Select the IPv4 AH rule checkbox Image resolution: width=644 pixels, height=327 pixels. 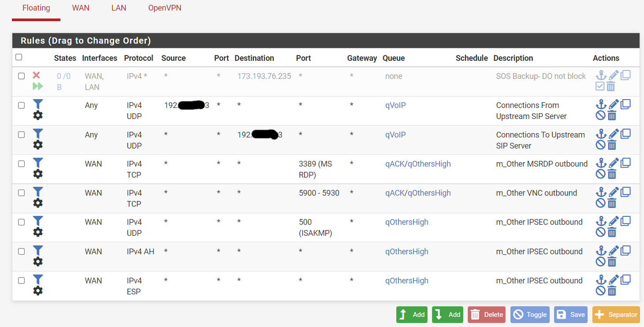pos(21,251)
